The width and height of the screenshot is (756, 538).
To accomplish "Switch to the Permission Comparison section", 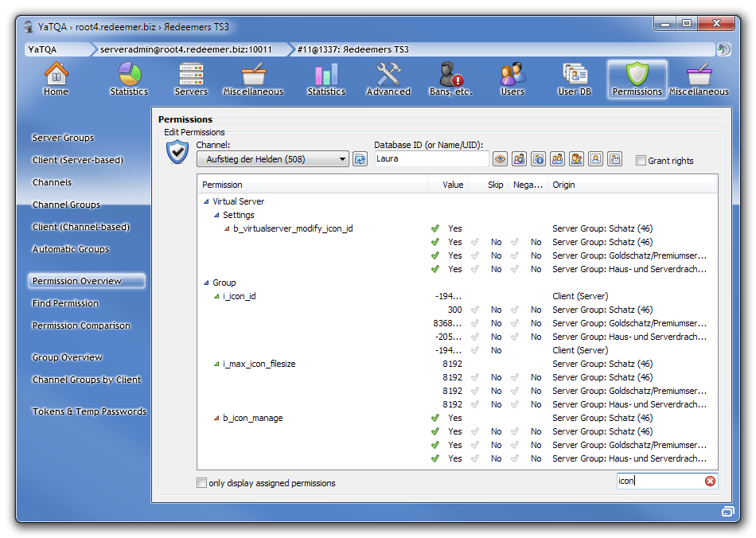I will click(80, 325).
